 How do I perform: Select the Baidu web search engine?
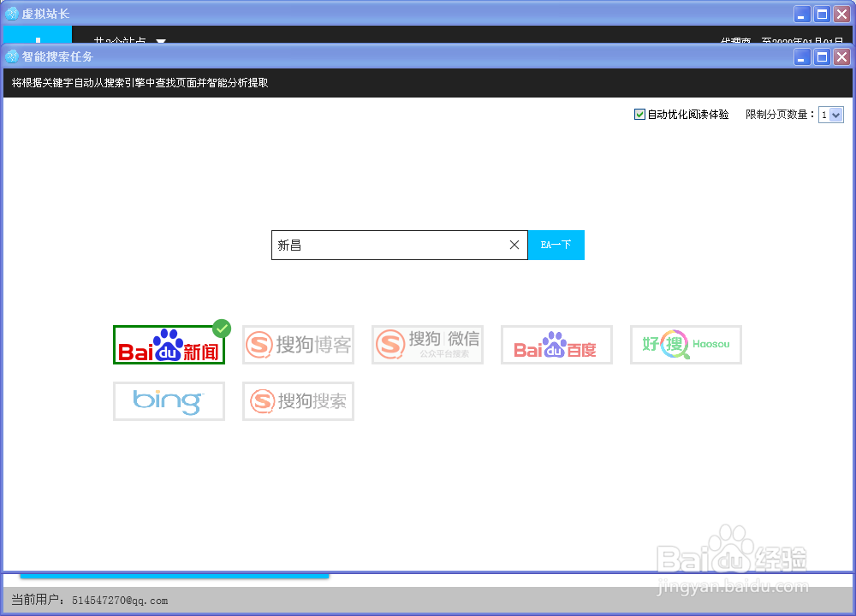click(x=557, y=345)
